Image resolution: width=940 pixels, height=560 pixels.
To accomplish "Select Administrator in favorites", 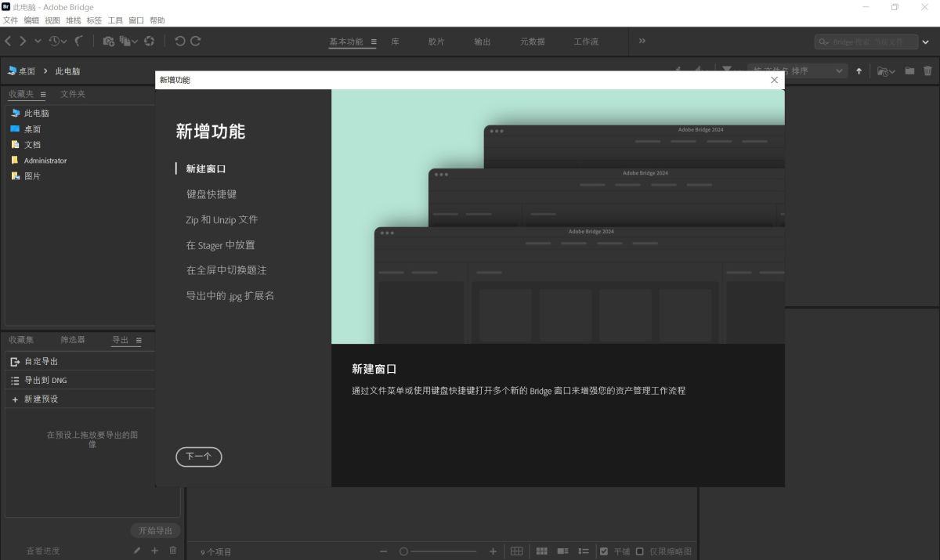I will coord(45,161).
